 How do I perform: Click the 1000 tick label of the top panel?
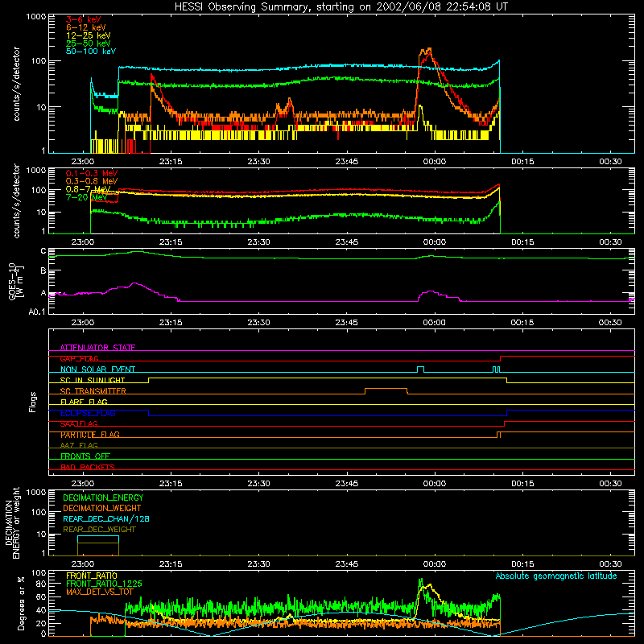click(36, 16)
